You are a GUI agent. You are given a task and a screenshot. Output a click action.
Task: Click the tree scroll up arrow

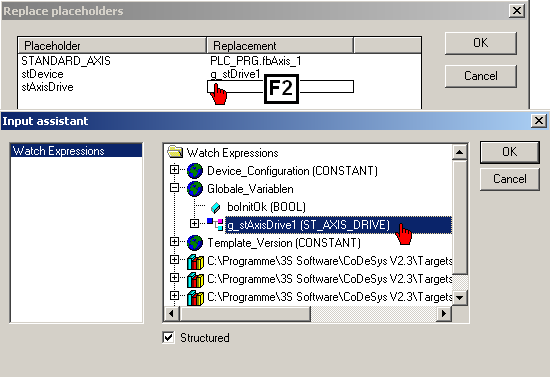coord(459,152)
